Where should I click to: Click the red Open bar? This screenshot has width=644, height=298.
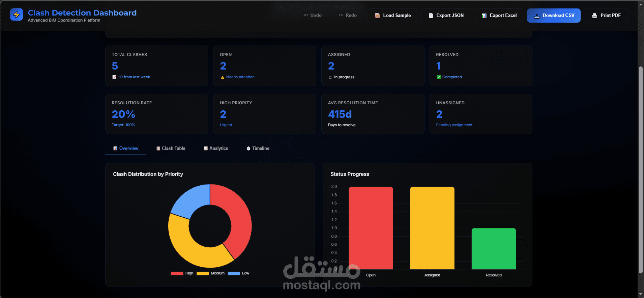coord(371,228)
